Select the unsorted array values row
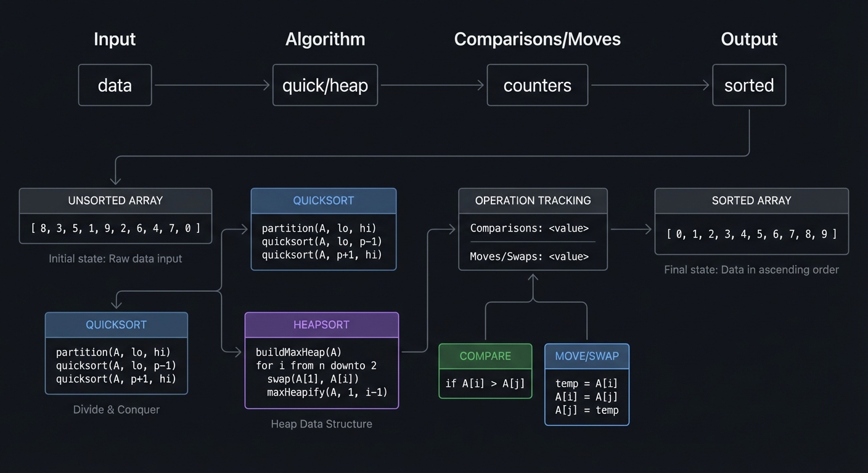 tap(115, 228)
